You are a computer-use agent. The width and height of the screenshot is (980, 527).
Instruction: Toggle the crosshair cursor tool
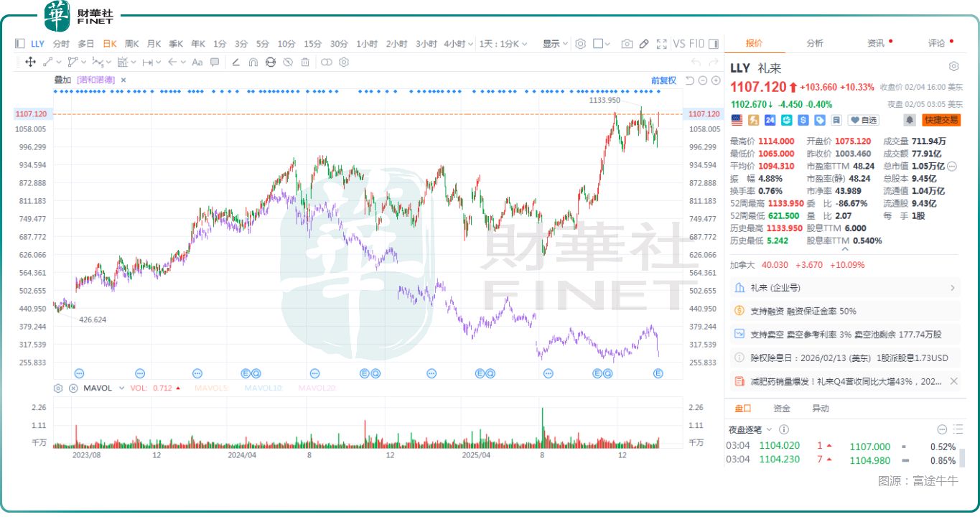29,62
